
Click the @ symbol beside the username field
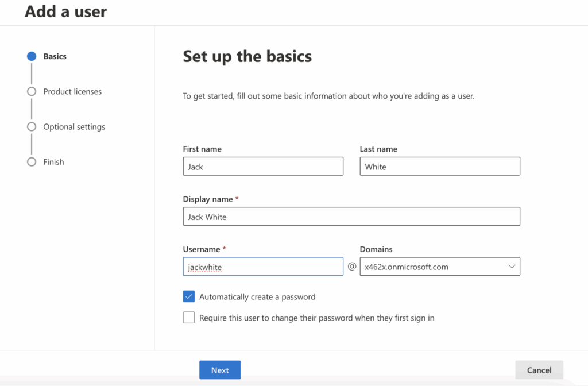pos(352,266)
